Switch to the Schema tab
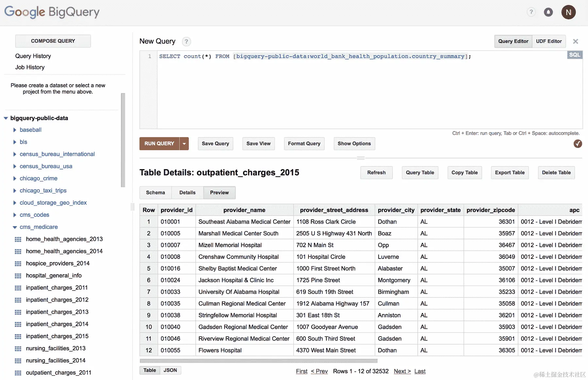This screenshot has width=588, height=380. (155, 193)
